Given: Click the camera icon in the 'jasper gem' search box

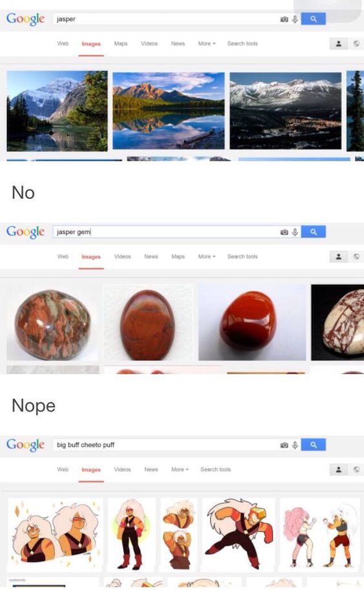Looking at the screenshot, I should [x=284, y=232].
